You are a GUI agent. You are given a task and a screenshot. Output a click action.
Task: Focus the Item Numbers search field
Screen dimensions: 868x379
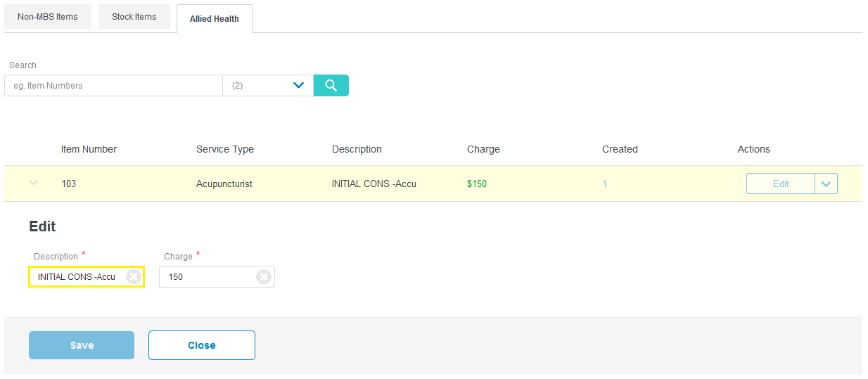coord(113,85)
